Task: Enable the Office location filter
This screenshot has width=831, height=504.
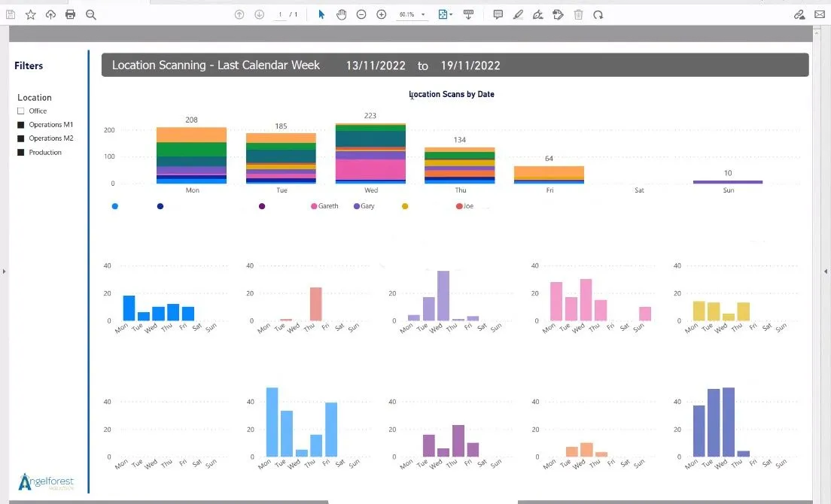Action: tap(20, 111)
